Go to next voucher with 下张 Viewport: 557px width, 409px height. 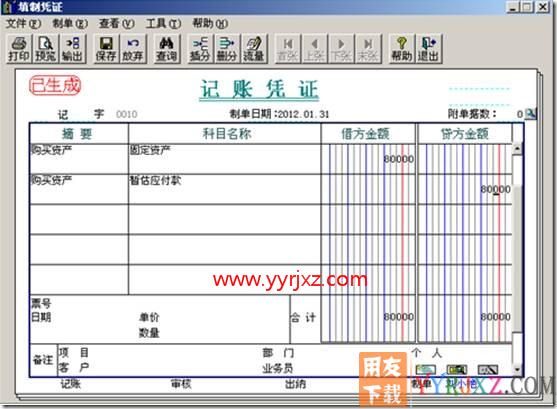click(341, 49)
